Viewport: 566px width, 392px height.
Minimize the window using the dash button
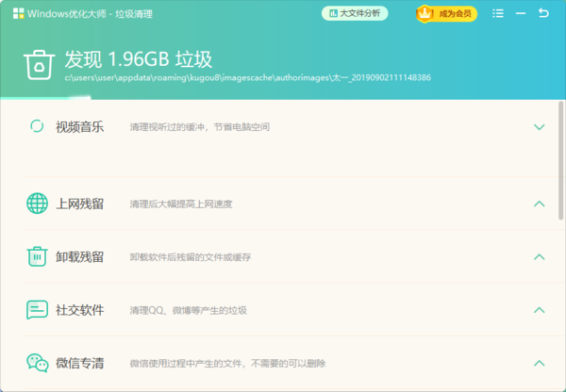click(x=521, y=13)
